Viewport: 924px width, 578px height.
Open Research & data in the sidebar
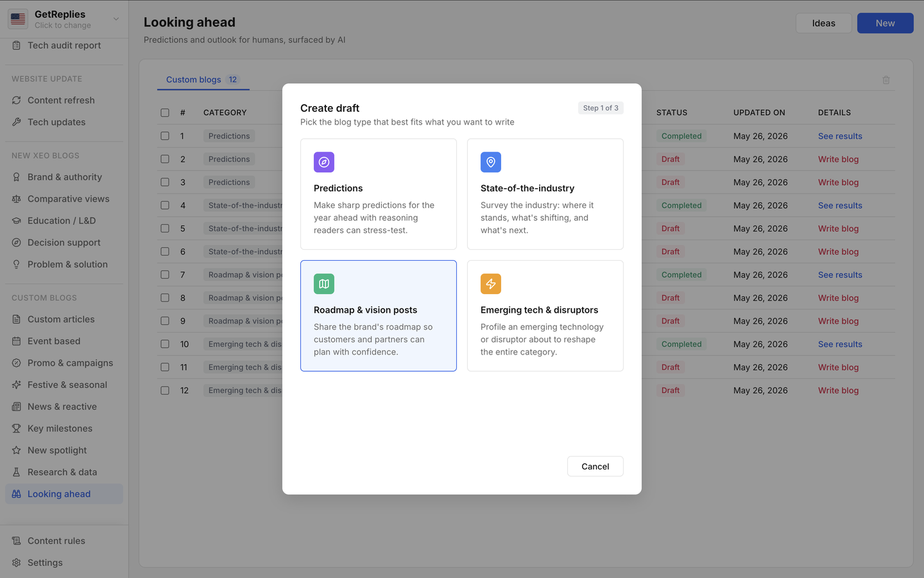click(64, 472)
